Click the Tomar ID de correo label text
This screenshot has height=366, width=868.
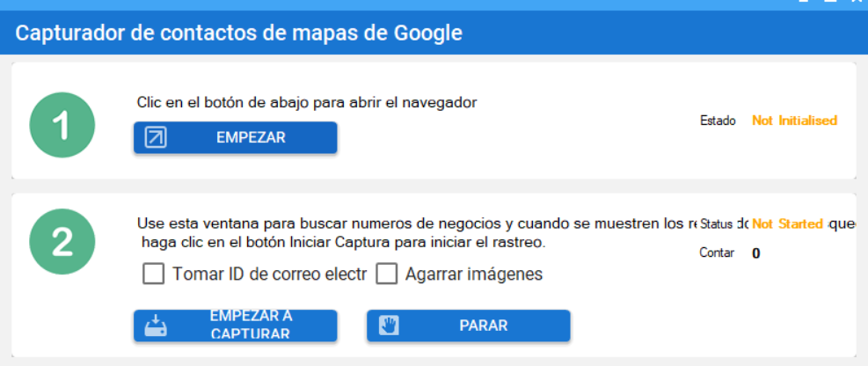coord(270,274)
